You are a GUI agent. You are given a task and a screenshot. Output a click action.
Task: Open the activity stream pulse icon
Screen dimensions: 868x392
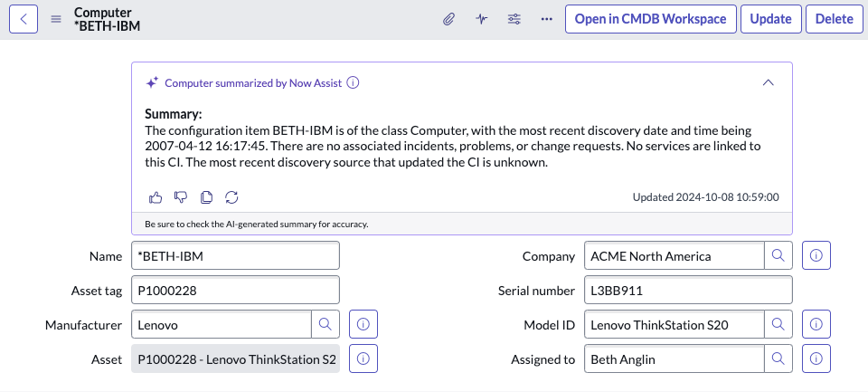[x=482, y=19]
